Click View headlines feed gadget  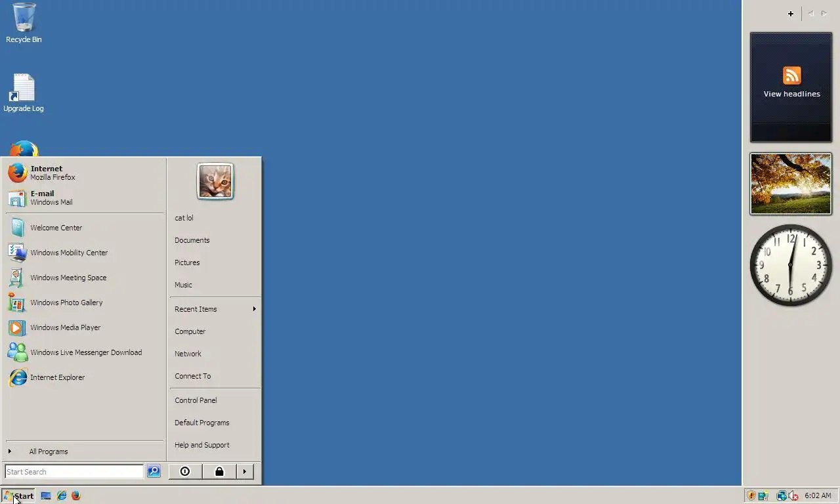pos(791,87)
